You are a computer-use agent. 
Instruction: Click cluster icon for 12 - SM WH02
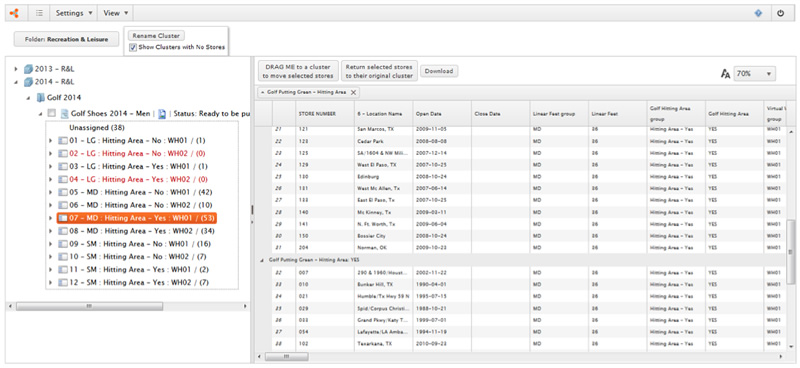(x=62, y=283)
